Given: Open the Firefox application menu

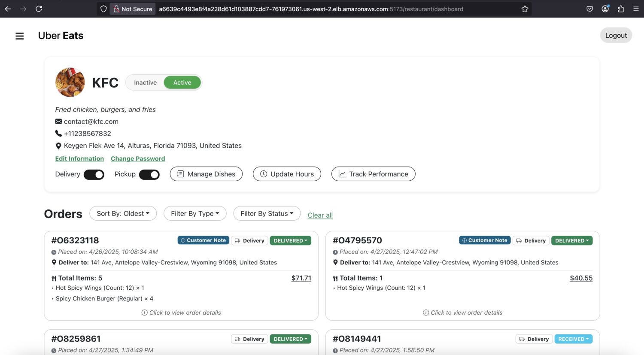Looking at the screenshot, I should (636, 9).
